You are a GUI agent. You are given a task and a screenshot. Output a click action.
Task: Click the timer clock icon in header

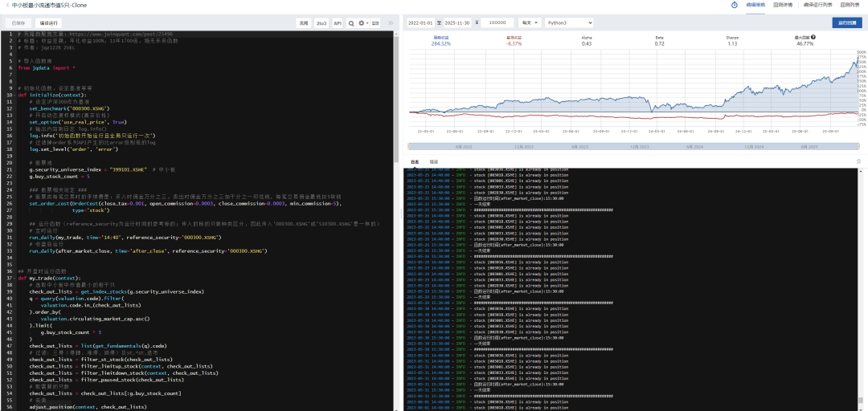point(734,5)
